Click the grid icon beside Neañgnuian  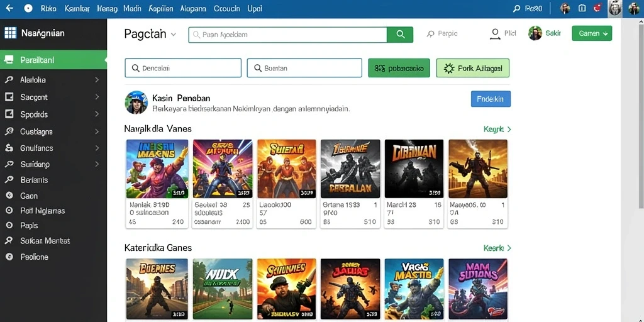coord(10,33)
